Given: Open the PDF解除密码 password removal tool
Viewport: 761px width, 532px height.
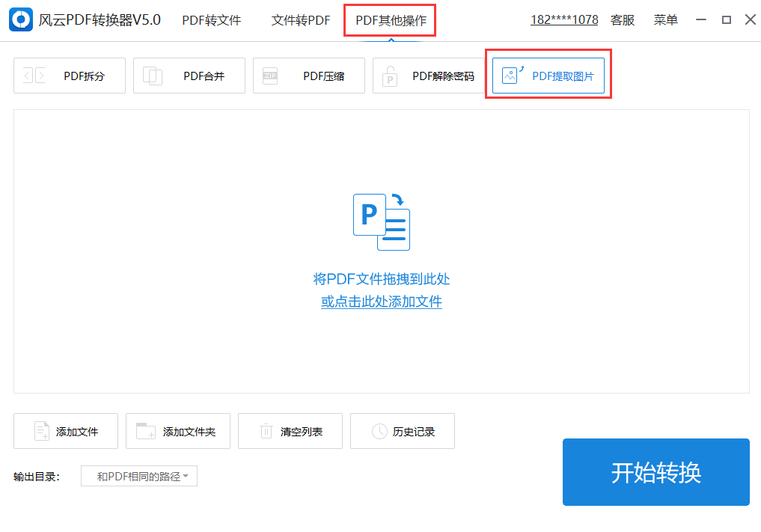Looking at the screenshot, I should (x=428, y=76).
